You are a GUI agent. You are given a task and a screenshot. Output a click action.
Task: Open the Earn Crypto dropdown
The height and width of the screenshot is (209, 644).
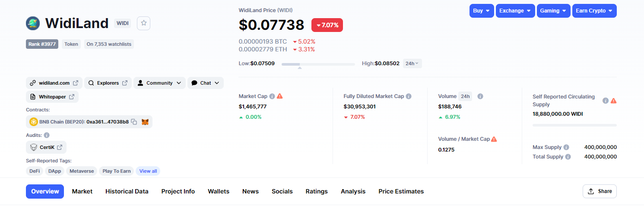point(594,11)
